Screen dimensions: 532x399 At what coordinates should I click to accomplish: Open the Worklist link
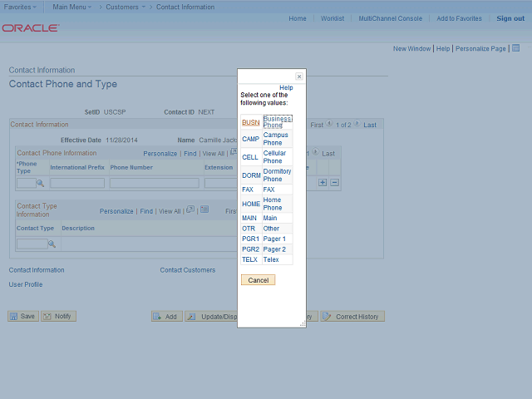(x=332, y=18)
